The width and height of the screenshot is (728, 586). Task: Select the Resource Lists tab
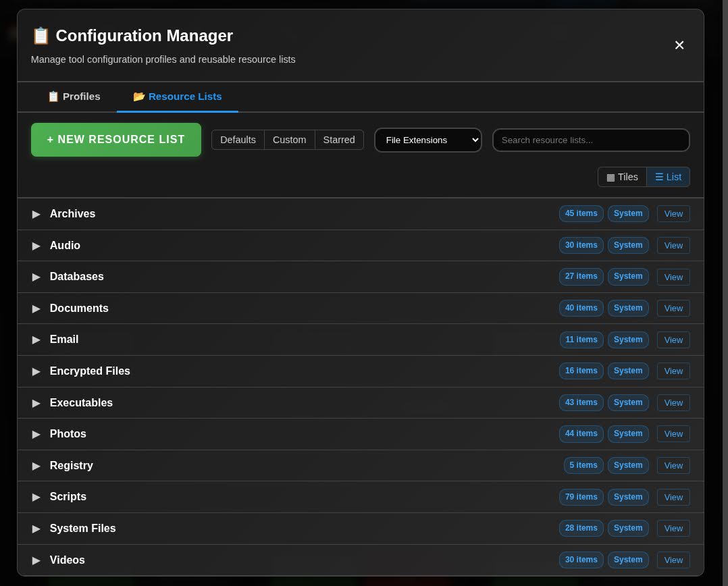point(178,97)
